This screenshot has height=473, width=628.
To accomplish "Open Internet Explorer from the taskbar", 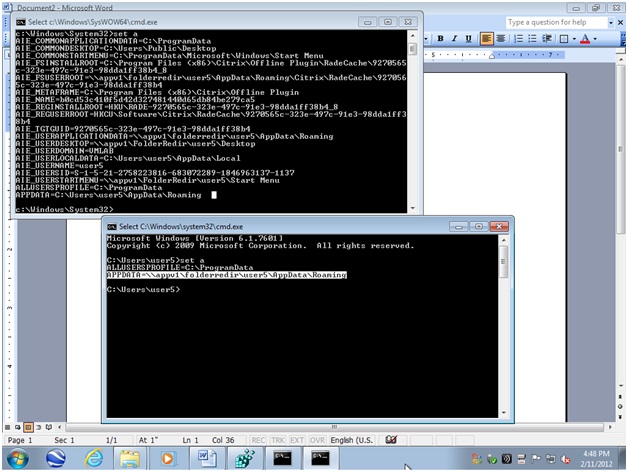I will click(93, 458).
